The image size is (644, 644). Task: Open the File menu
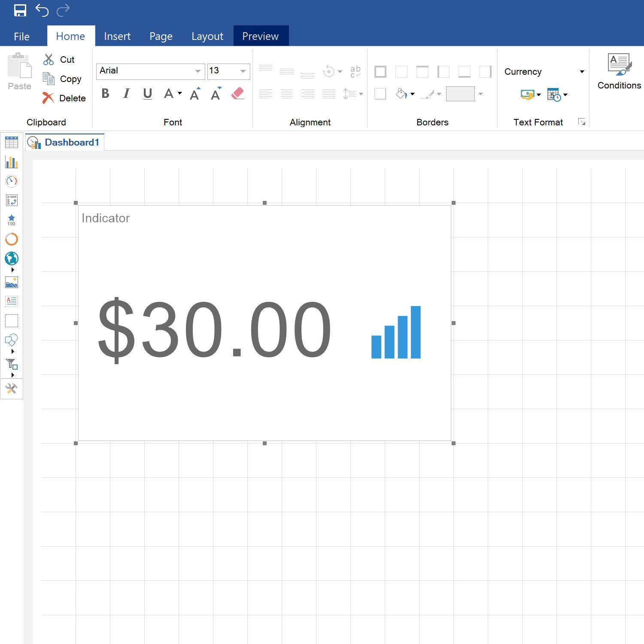coord(21,36)
